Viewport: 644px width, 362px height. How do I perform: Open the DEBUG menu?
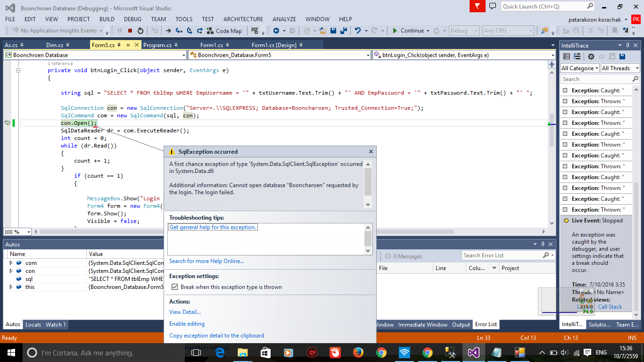pos(132,19)
